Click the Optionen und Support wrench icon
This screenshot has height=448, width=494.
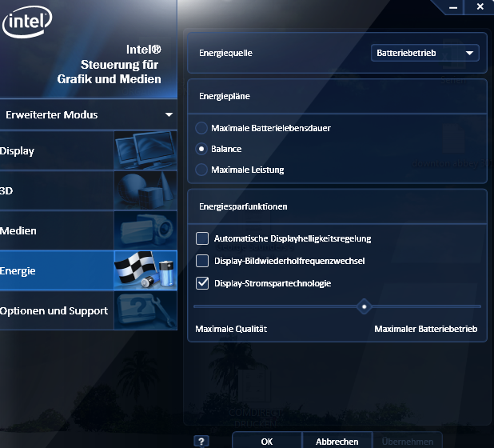(x=145, y=310)
